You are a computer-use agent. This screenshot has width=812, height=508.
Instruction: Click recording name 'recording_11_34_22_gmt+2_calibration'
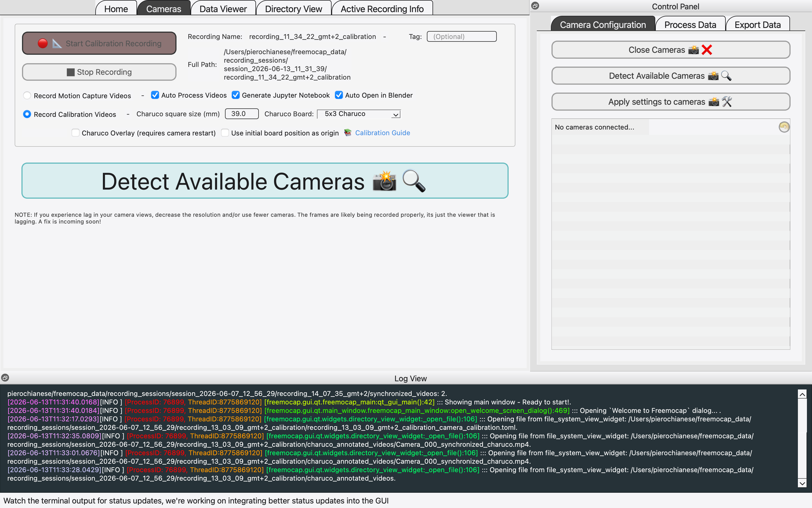(312, 36)
